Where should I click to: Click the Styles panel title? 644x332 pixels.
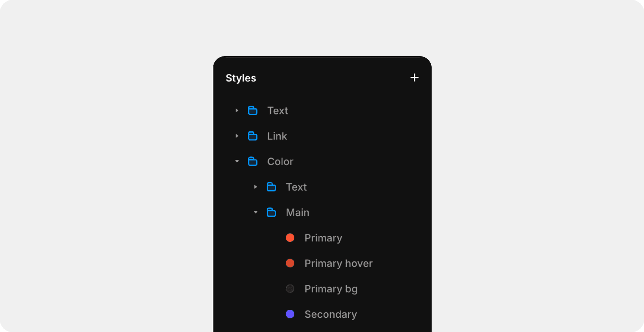point(241,78)
